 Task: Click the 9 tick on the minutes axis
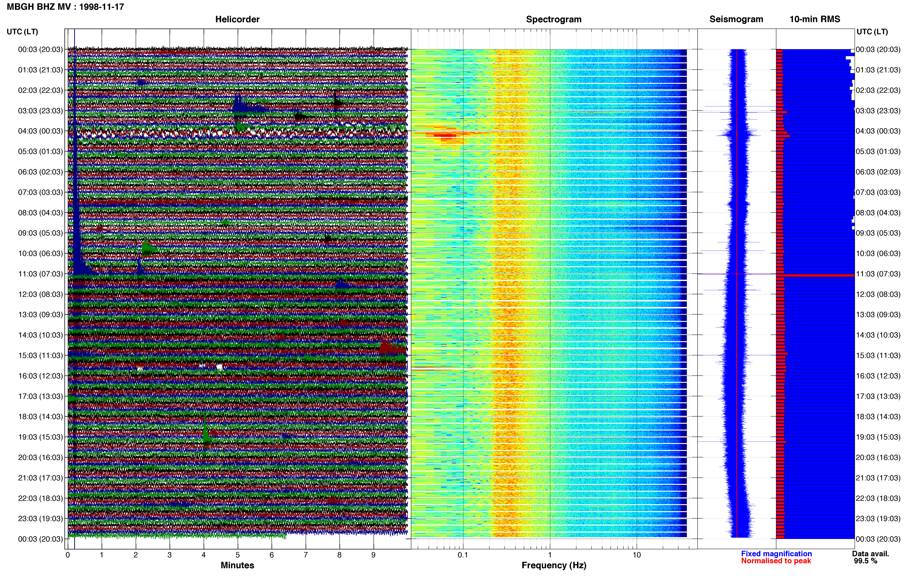click(x=373, y=555)
